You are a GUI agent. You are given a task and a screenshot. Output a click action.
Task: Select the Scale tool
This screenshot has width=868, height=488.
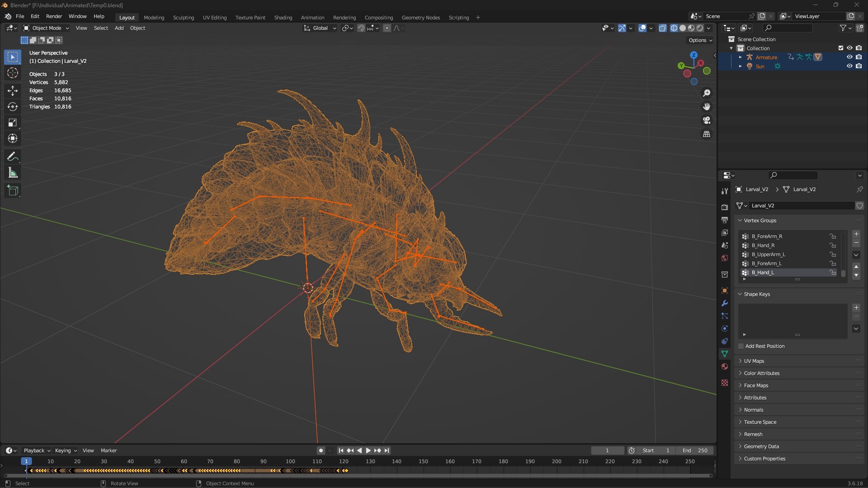[x=13, y=122]
